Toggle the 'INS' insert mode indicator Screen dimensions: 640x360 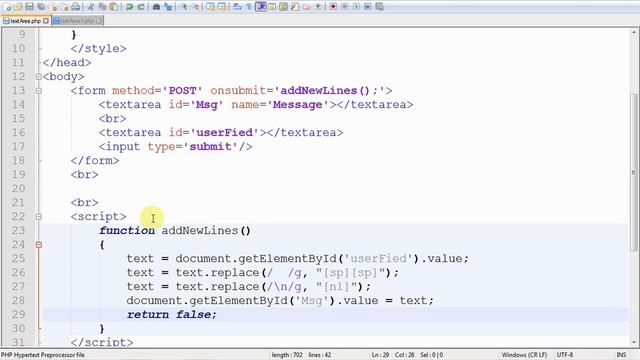[x=621, y=355]
